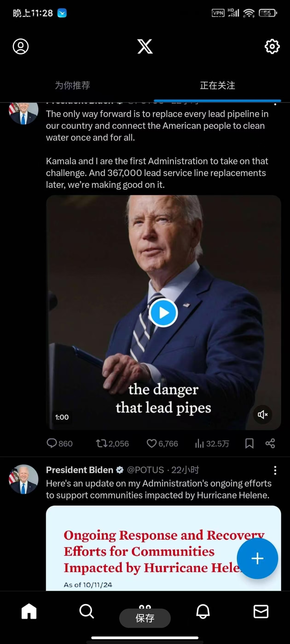This screenshot has width=290, height=644.
Task: Share the lead pipeline post
Action: click(x=270, y=443)
